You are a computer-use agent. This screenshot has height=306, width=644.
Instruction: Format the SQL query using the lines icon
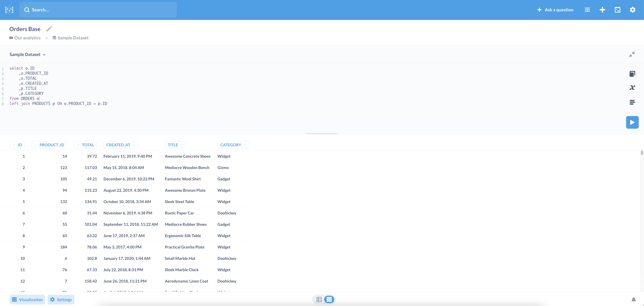pos(632,102)
